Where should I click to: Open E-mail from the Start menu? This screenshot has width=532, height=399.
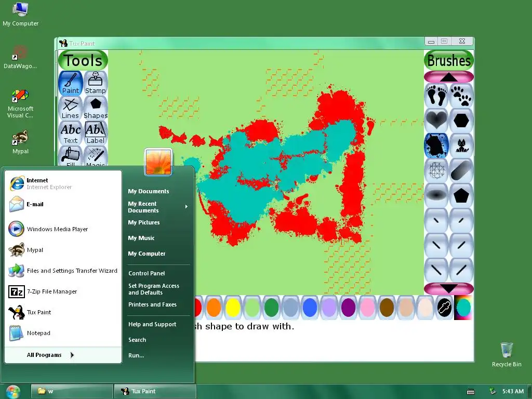pyautogui.click(x=63, y=204)
